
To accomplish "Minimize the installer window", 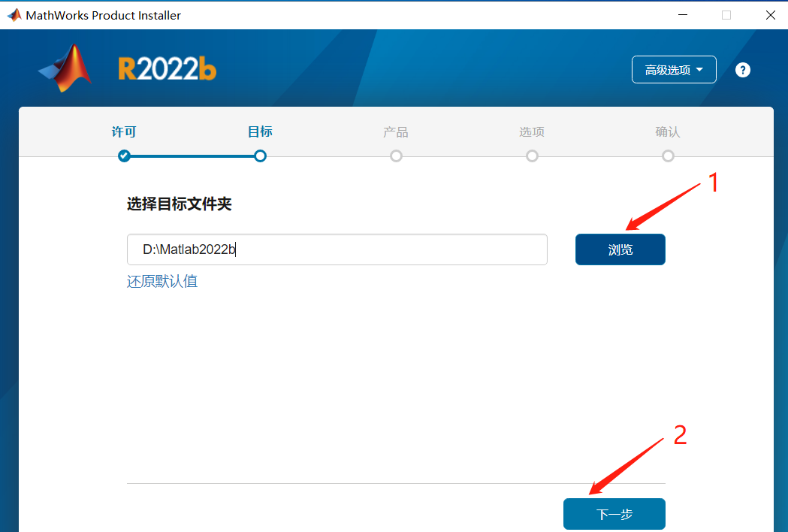I will (x=683, y=15).
